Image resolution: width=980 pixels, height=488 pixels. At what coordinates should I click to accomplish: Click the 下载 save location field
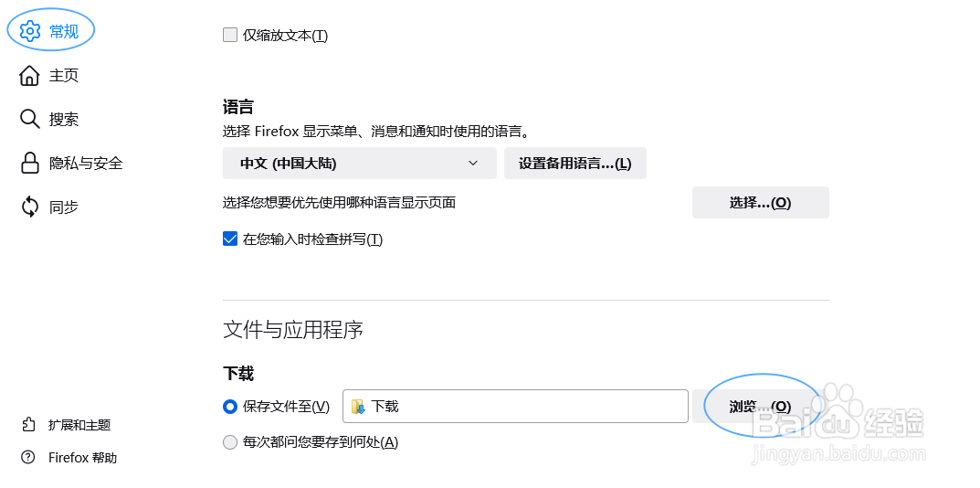pyautogui.click(x=515, y=407)
